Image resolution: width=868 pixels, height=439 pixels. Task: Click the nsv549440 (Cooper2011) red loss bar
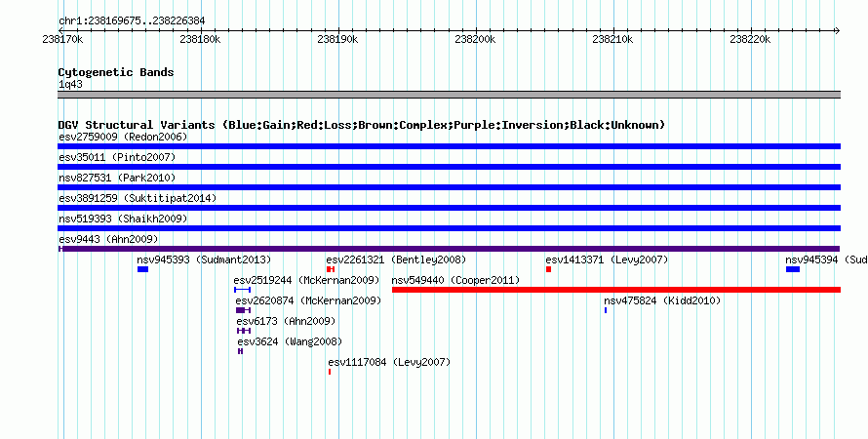tap(616, 290)
